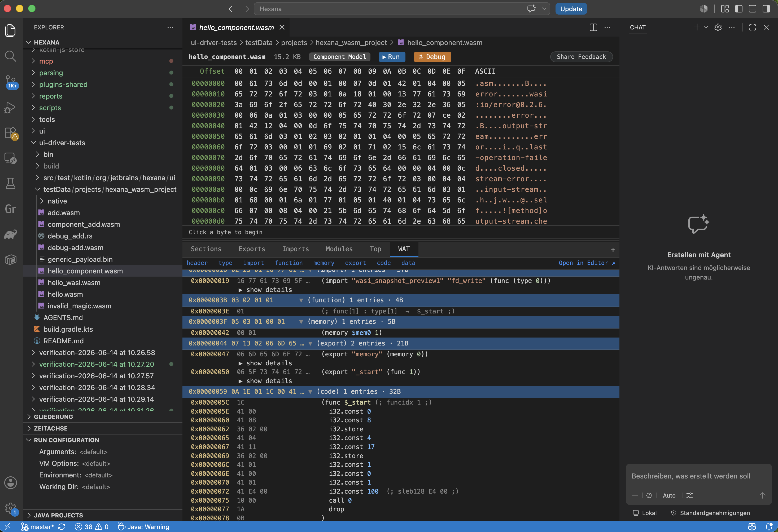The width and height of the screenshot is (778, 532).
Task: Toggle the bottom panel
Action: coord(752,9)
